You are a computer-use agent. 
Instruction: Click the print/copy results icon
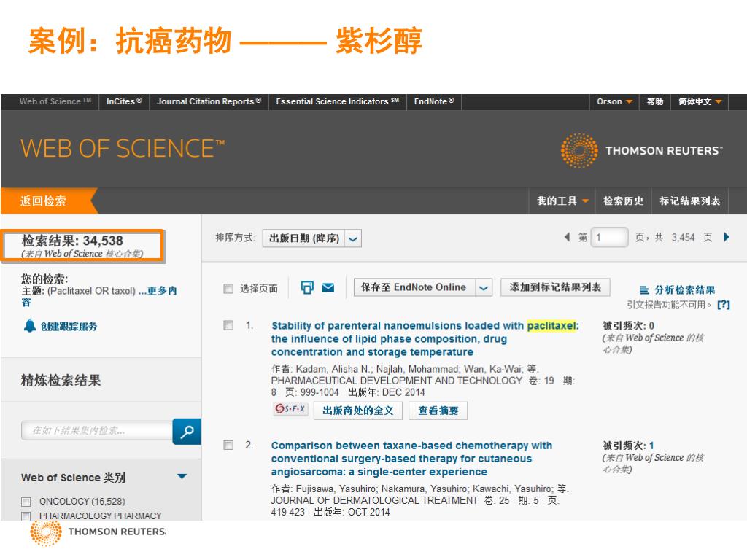[x=307, y=287]
